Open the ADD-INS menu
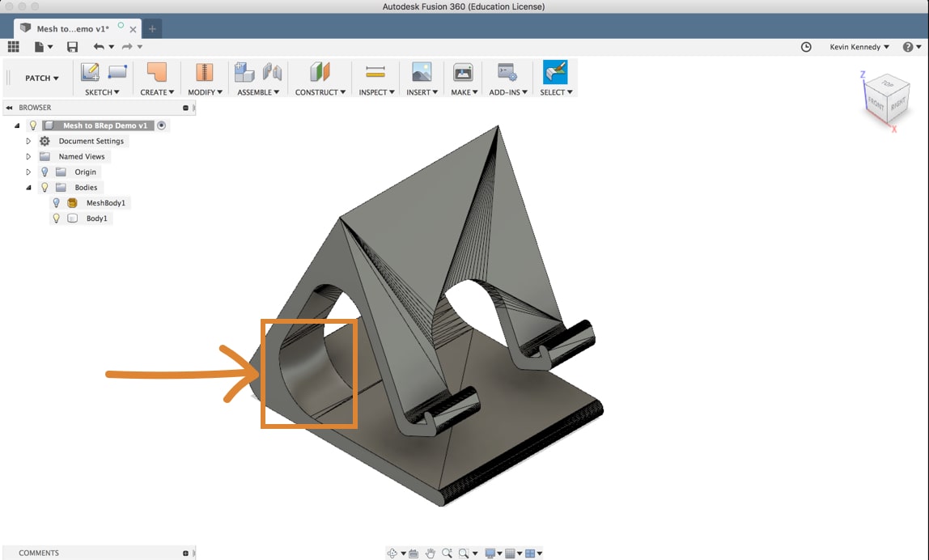 click(x=507, y=92)
